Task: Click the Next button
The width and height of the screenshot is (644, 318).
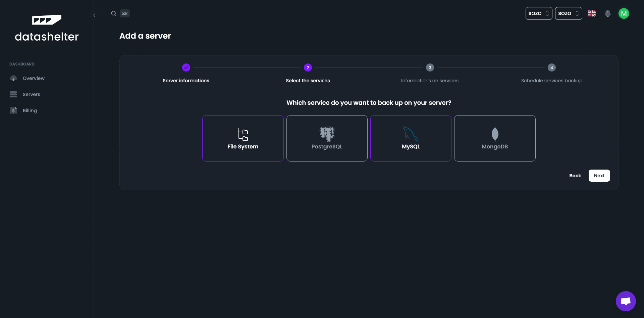Action: (599, 176)
